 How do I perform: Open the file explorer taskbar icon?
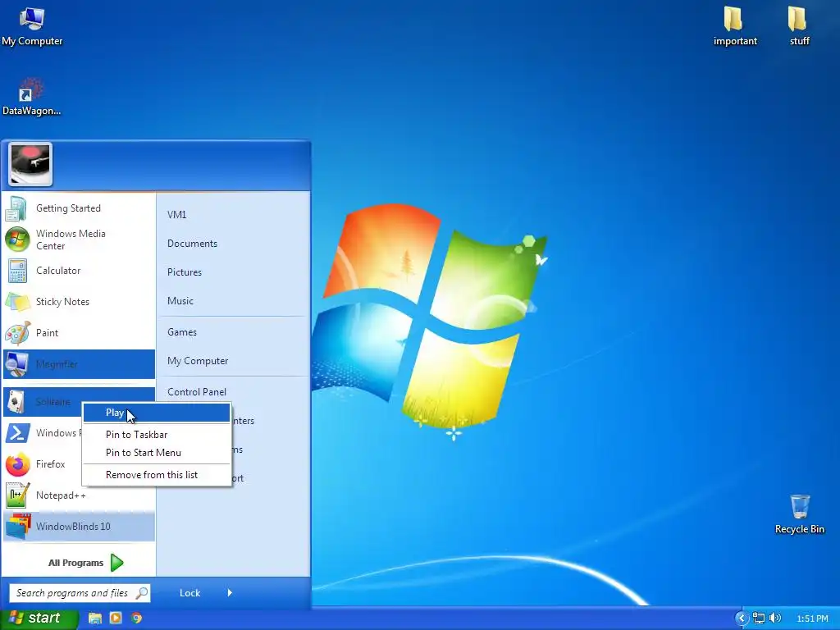(x=95, y=619)
